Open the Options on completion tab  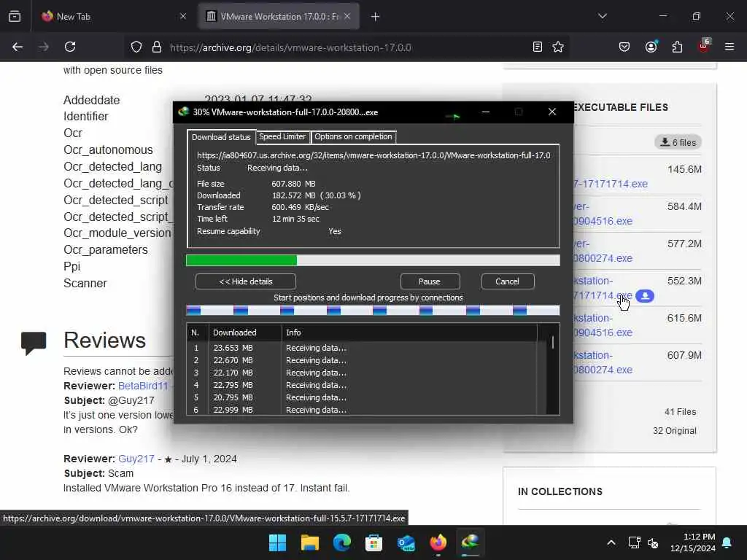353,136
